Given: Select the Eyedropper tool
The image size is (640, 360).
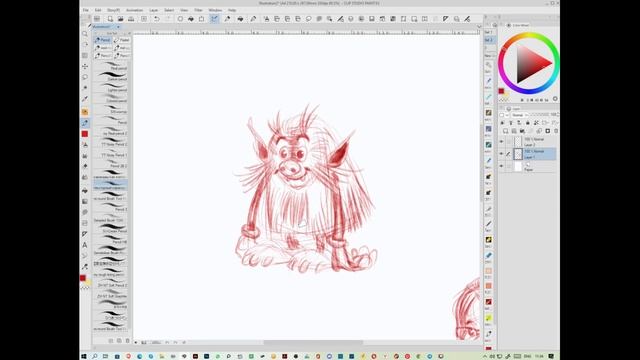Looking at the screenshot, I should click(85, 99).
